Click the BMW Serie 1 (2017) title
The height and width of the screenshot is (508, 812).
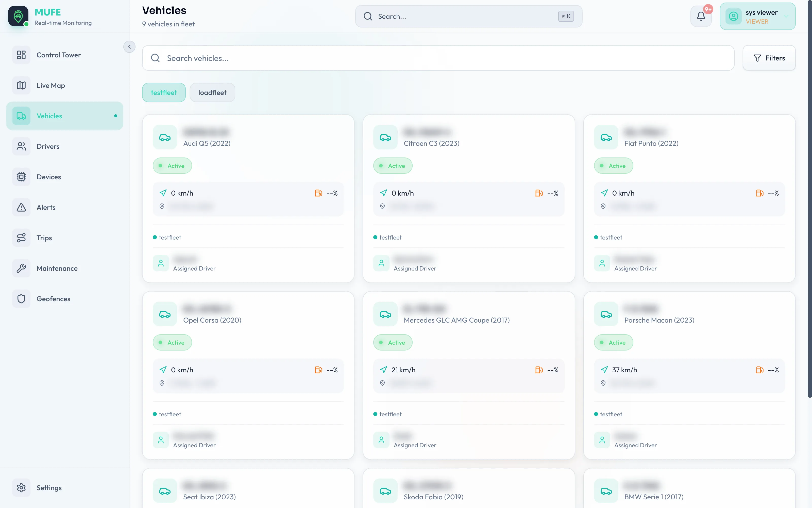654,497
